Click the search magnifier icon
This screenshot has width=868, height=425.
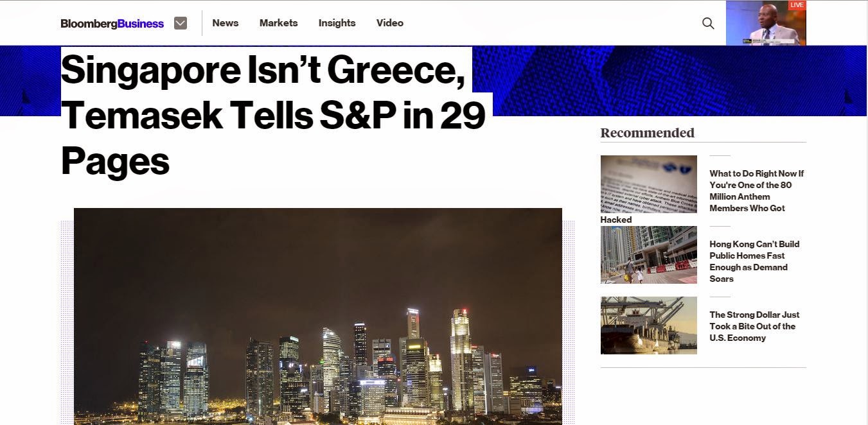[x=708, y=23]
